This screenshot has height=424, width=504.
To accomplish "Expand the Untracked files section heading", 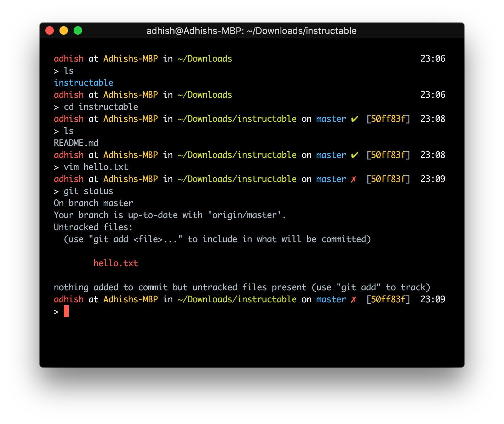I will 93,227.
